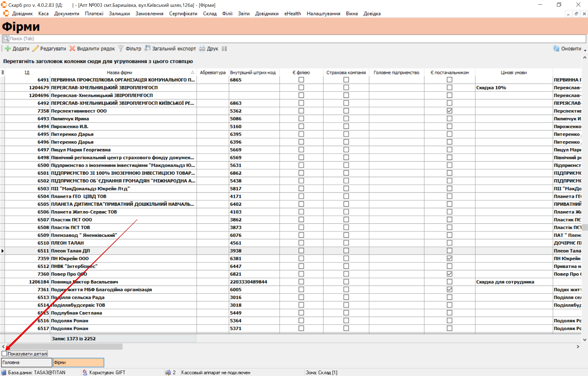This screenshot has height=376, width=588.
Task: Toggle sort arrow on Назва фірми column
Action: pos(193,72)
